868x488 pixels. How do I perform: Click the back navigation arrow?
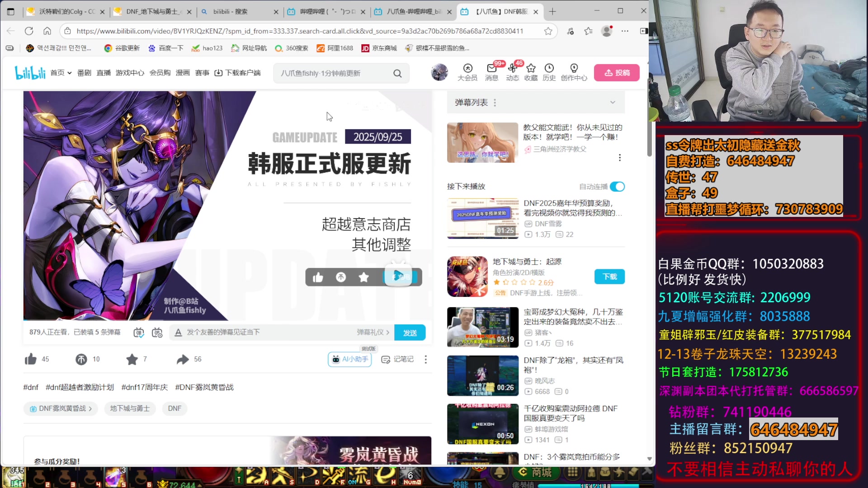[11, 31]
